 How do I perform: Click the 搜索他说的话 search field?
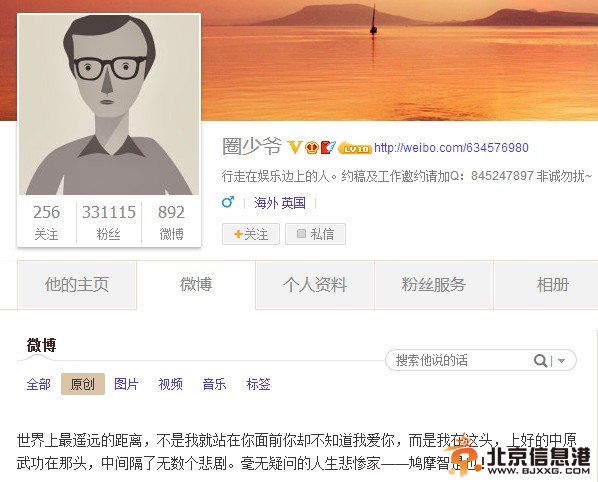tap(458, 360)
